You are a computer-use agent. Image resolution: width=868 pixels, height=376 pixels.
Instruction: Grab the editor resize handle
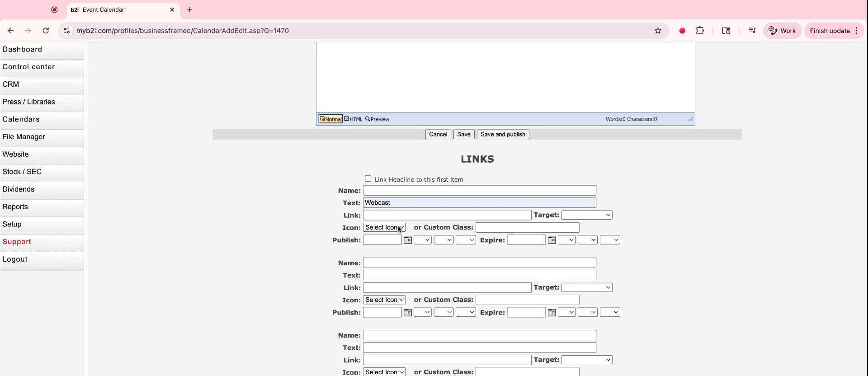(690, 119)
